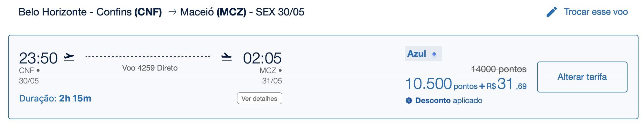The image size is (644, 125).
Task: Click the 02:05 arrival time
Action: [x=262, y=58]
